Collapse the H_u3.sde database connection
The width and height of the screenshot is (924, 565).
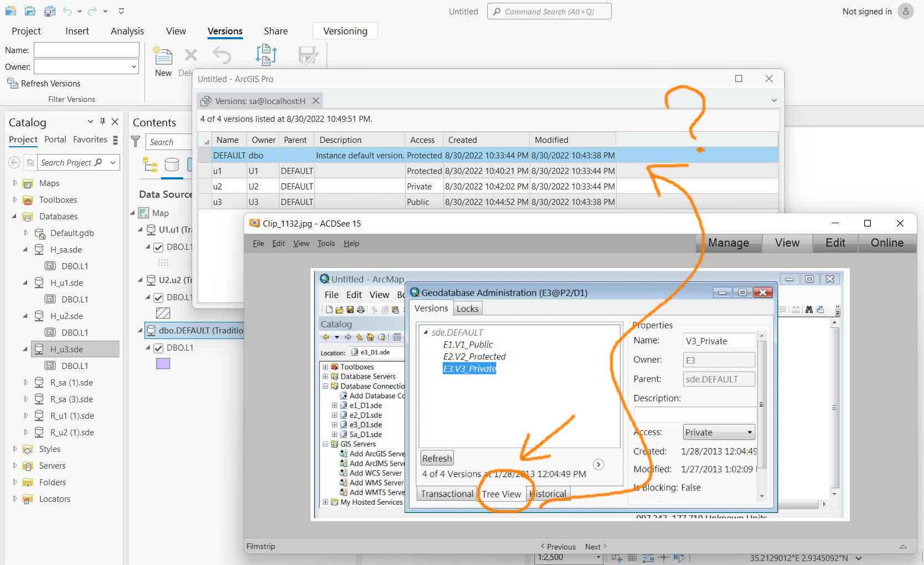coord(25,349)
